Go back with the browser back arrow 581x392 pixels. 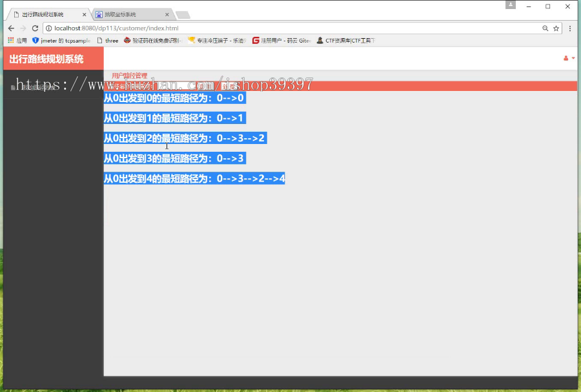pyautogui.click(x=11, y=28)
